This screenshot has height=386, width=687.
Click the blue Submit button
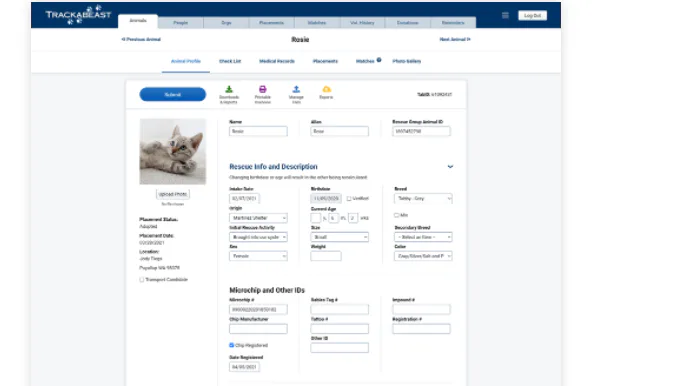173,95
